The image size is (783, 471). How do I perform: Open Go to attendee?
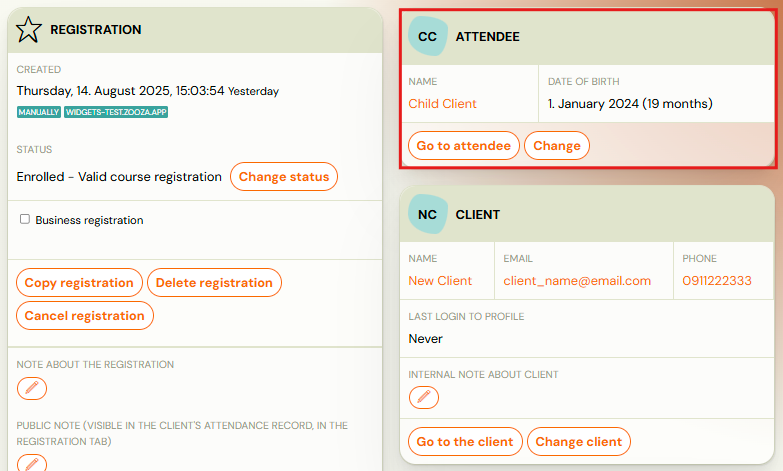pyautogui.click(x=464, y=146)
